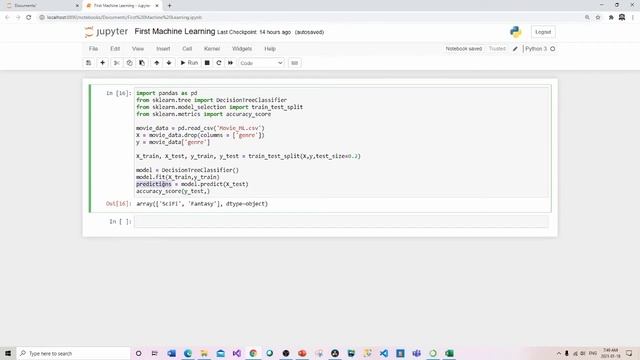Move the selected cell up

(157, 63)
